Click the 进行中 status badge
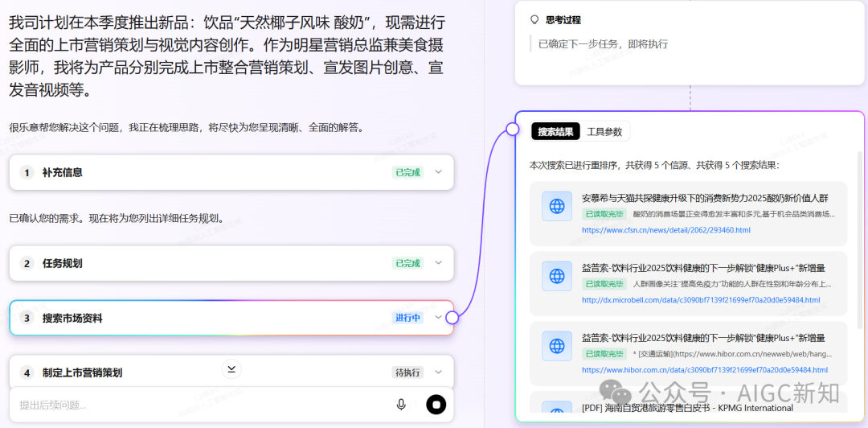The height and width of the screenshot is (428, 868). (407, 319)
